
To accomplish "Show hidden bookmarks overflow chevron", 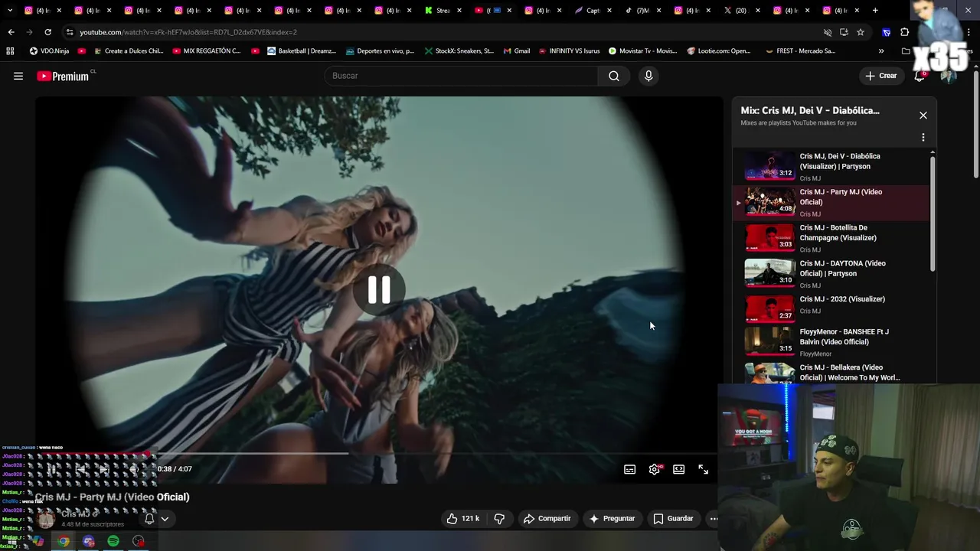I will point(881,51).
